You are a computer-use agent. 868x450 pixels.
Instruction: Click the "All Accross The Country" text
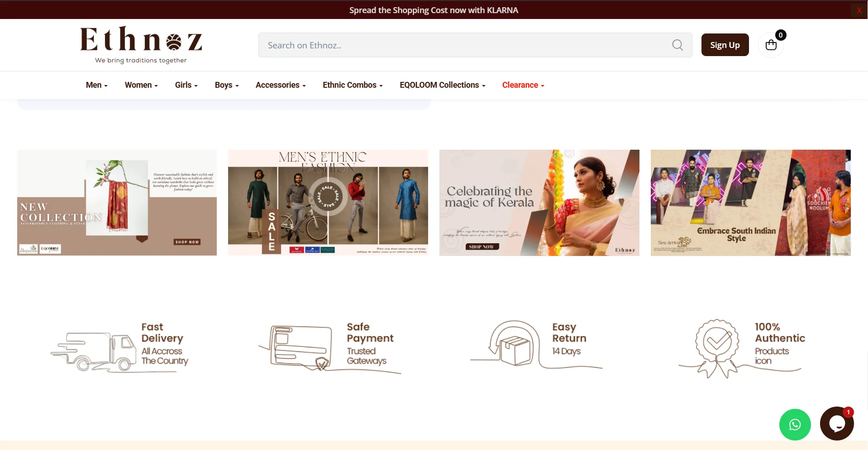[165, 356]
